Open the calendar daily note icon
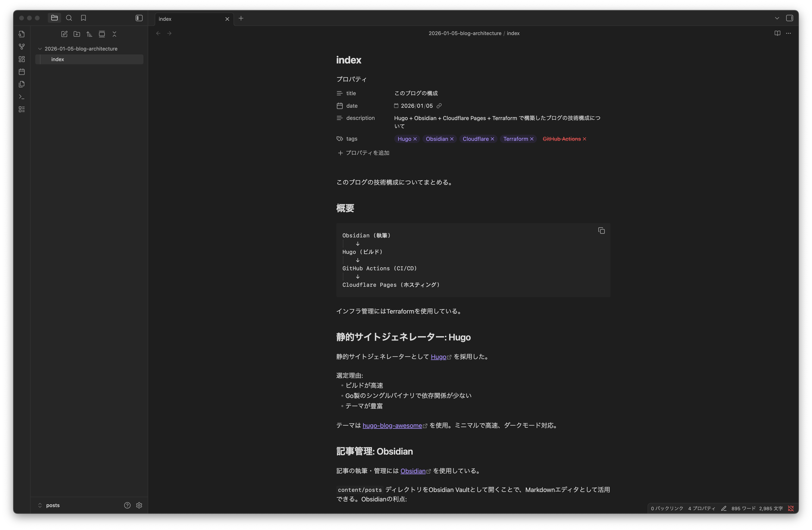The width and height of the screenshot is (812, 530). pyautogui.click(x=22, y=72)
